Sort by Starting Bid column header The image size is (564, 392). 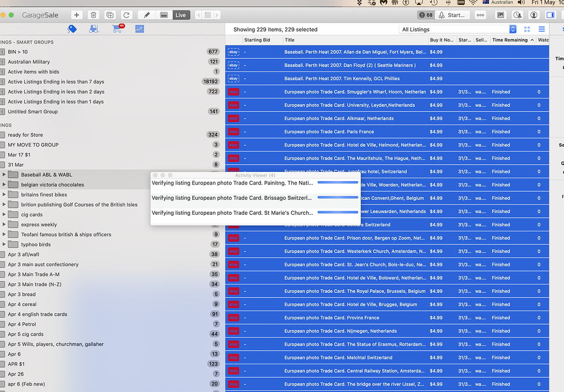click(262, 40)
